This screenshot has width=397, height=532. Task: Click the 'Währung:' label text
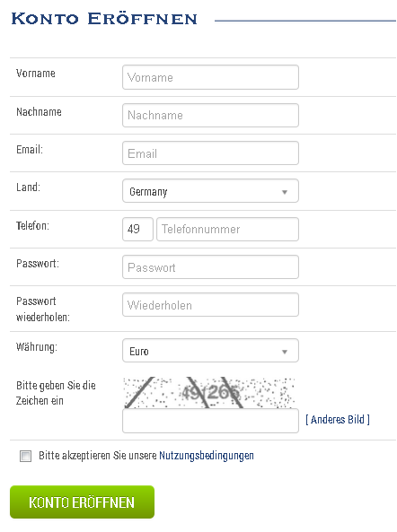coord(37,347)
